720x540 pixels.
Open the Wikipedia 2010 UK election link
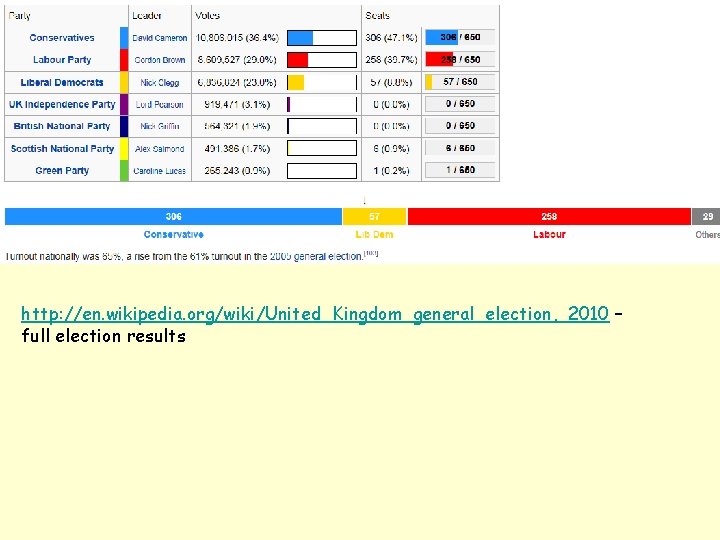[315, 314]
